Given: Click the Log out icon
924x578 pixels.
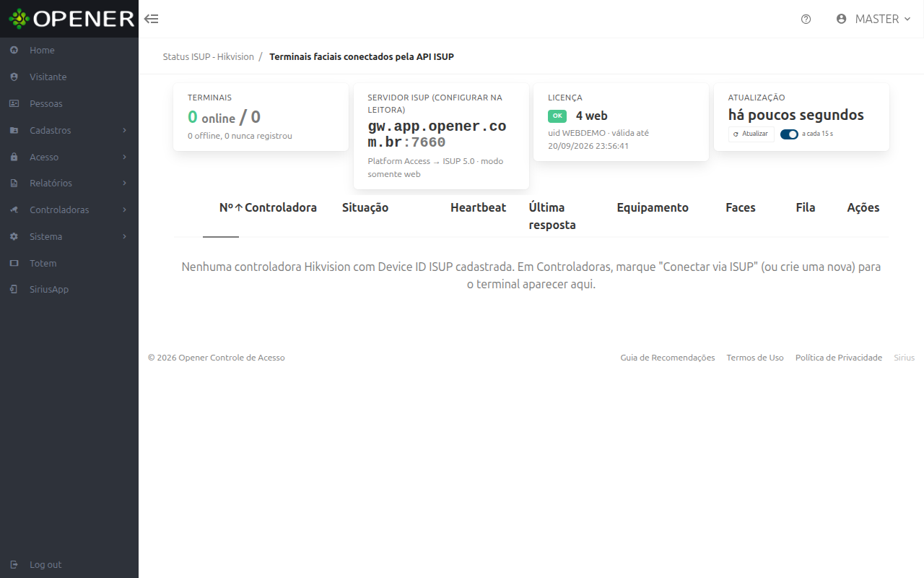Looking at the screenshot, I should [14, 565].
